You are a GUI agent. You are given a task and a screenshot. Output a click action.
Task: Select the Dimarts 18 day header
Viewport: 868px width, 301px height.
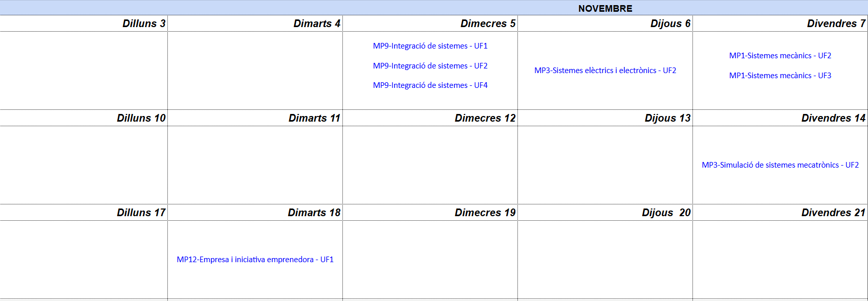pyautogui.click(x=314, y=213)
